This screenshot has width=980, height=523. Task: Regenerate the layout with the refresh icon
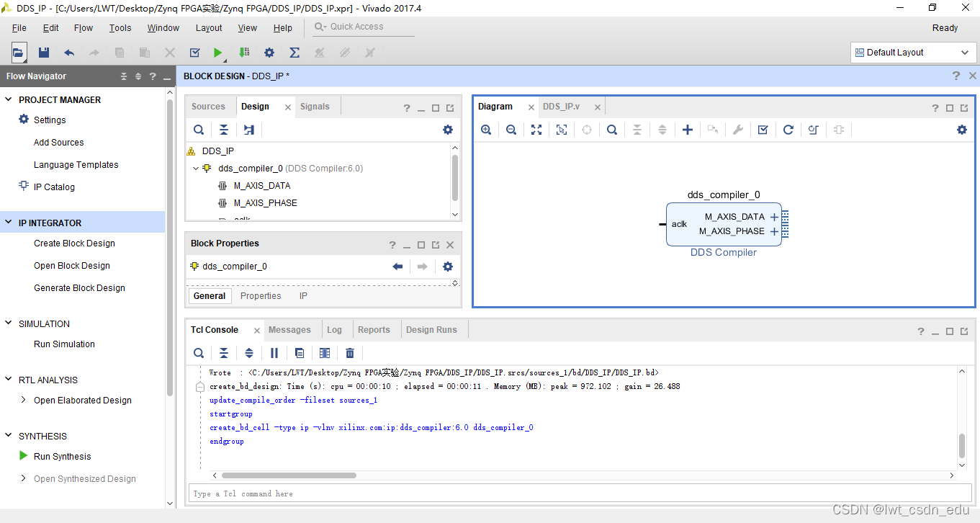788,130
